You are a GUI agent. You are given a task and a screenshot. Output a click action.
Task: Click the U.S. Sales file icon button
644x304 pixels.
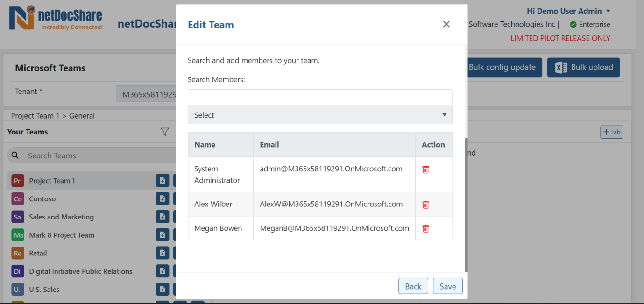(163, 290)
